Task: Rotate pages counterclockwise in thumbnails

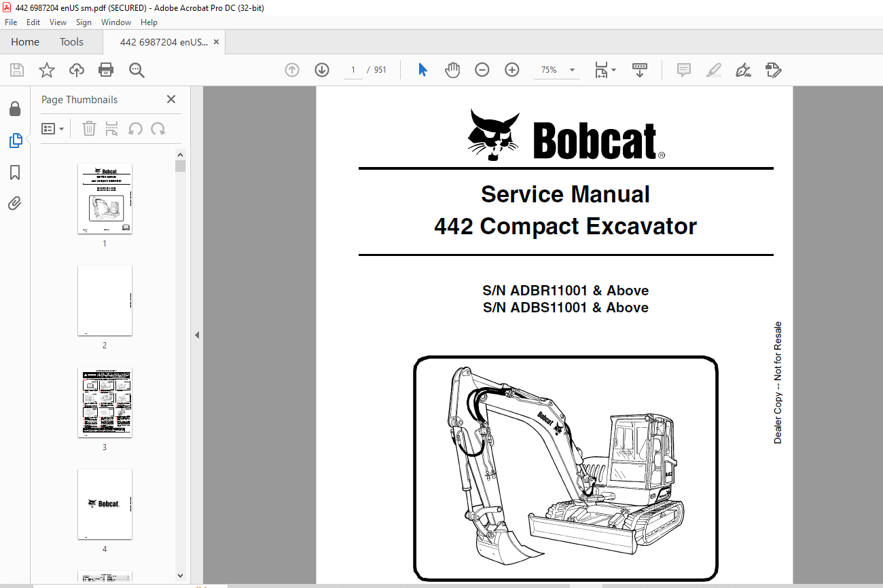Action: [x=135, y=128]
